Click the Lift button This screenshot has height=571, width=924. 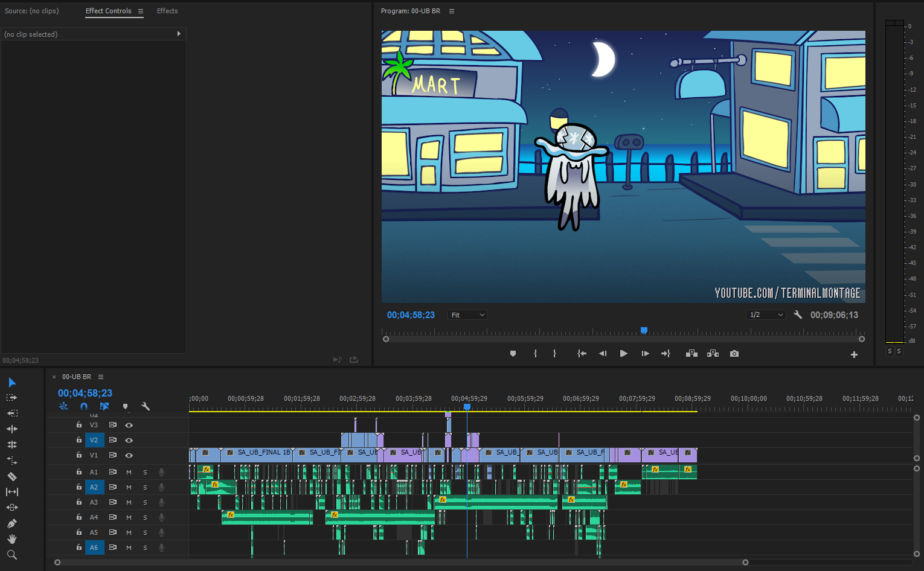tap(692, 354)
